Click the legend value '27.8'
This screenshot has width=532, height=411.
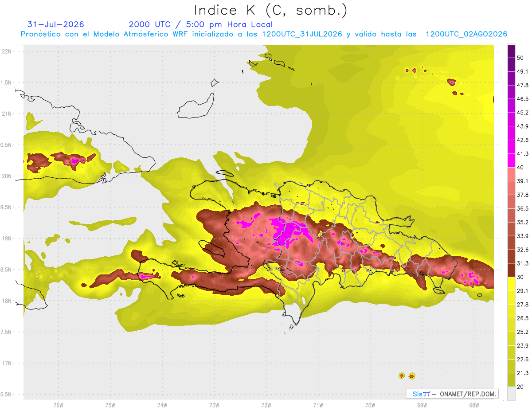[523, 305]
